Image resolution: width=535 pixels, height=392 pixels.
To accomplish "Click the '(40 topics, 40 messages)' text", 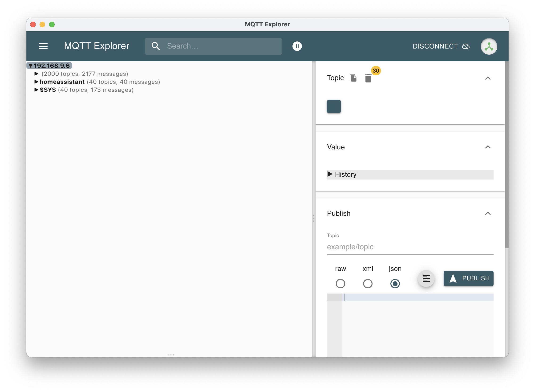I will point(123,82).
